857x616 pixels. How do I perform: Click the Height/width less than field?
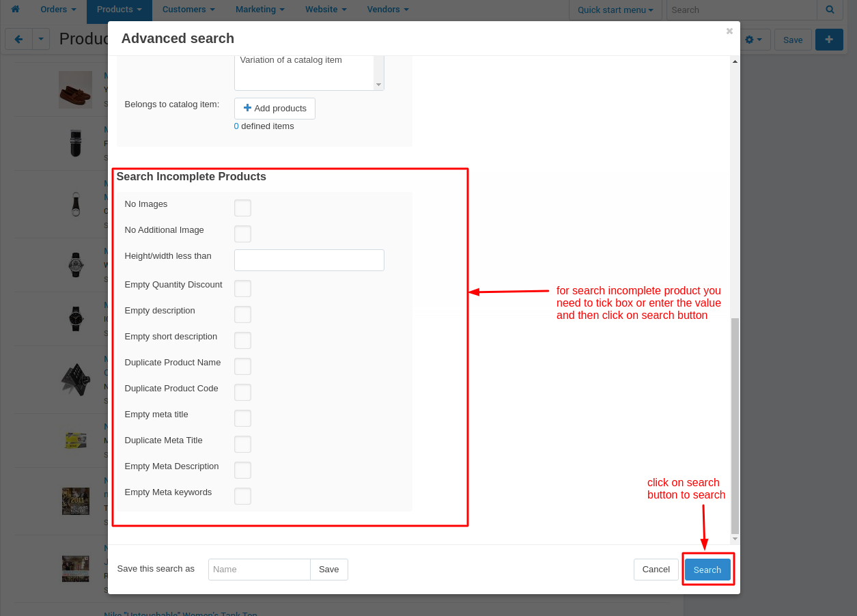tap(309, 260)
